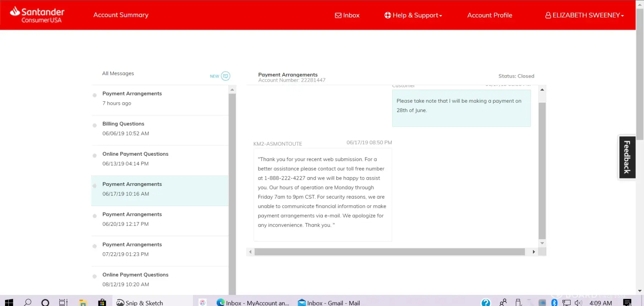Click the conversation panel's scroll down arrow
Image resolution: width=644 pixels, height=306 pixels.
coord(542,243)
